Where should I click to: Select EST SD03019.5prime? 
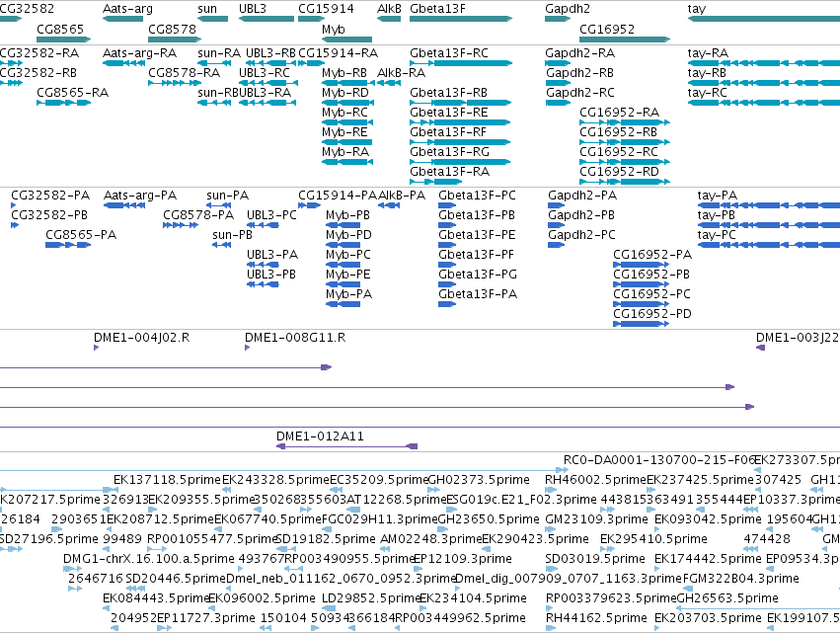click(x=595, y=559)
